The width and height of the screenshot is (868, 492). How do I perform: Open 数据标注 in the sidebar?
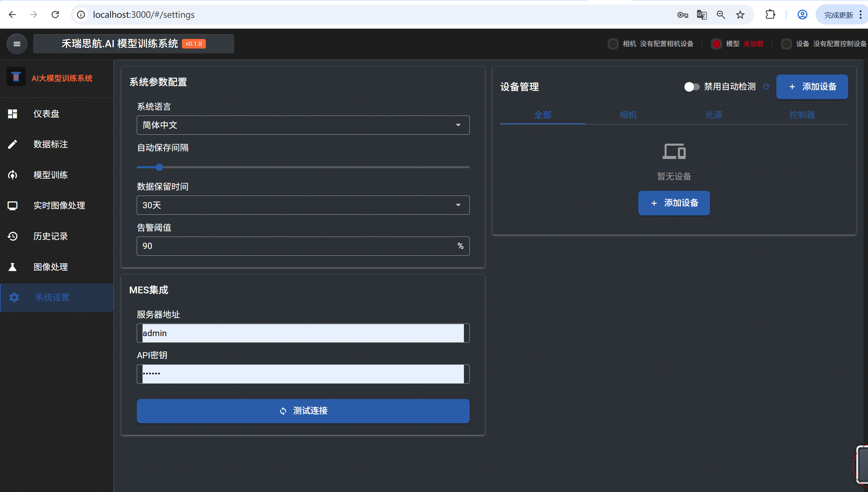(57, 144)
